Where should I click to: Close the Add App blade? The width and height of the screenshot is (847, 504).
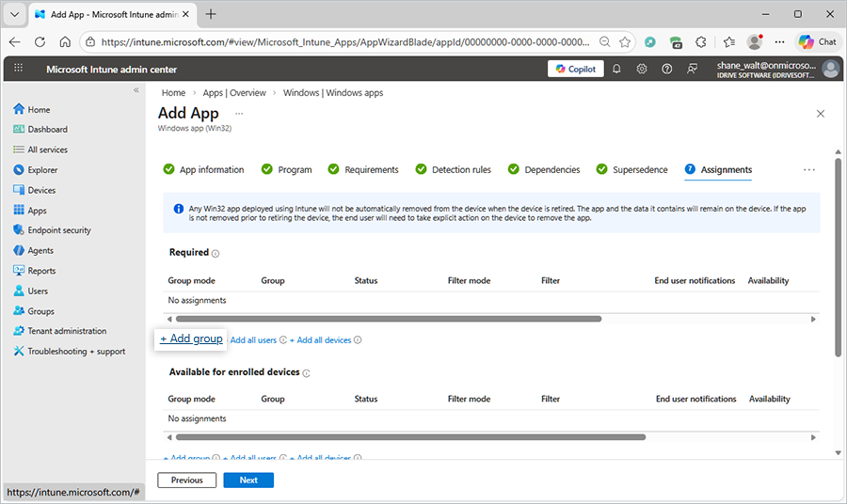tap(820, 114)
